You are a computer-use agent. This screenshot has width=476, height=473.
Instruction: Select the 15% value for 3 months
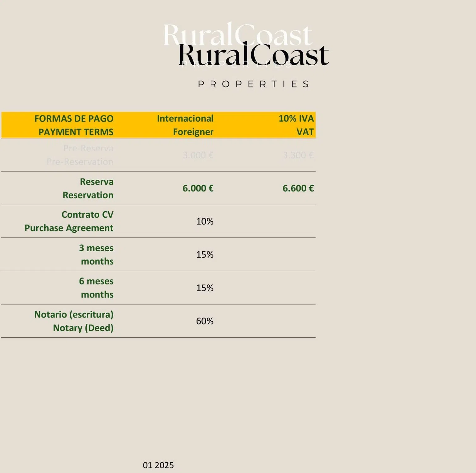(x=205, y=254)
